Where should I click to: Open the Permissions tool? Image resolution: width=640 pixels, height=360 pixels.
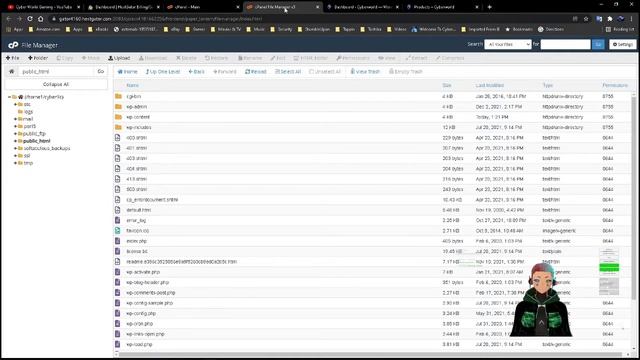(353, 58)
